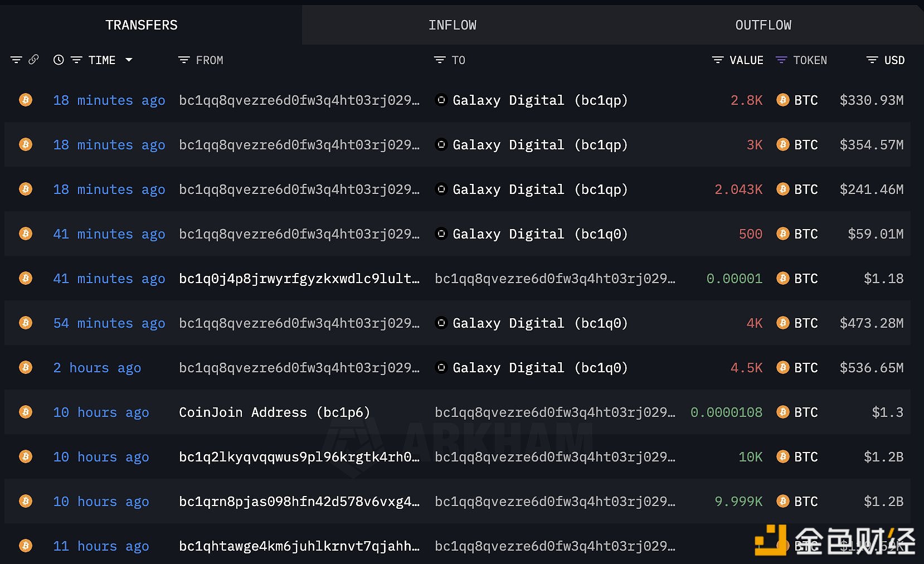This screenshot has width=924, height=564.
Task: Open the VALUE column filter
Action: (718, 60)
